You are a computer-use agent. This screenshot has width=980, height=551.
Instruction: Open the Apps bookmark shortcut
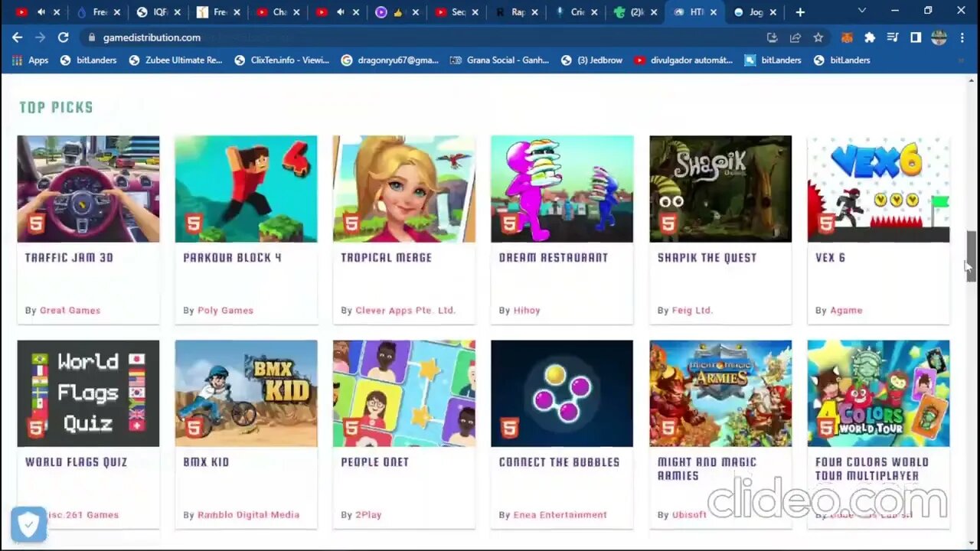[x=30, y=60]
